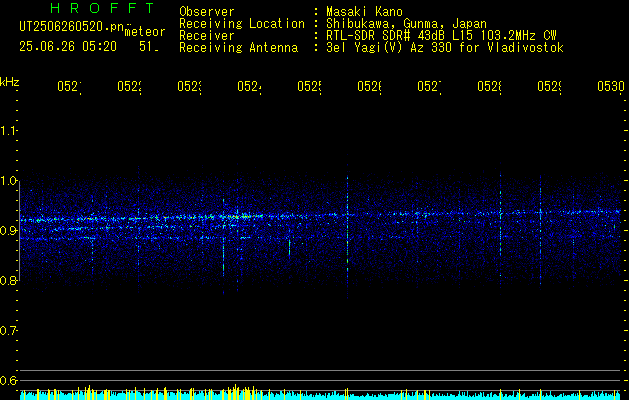
Task: Click the '51.' value beside the timestamp
Action: click(x=149, y=47)
